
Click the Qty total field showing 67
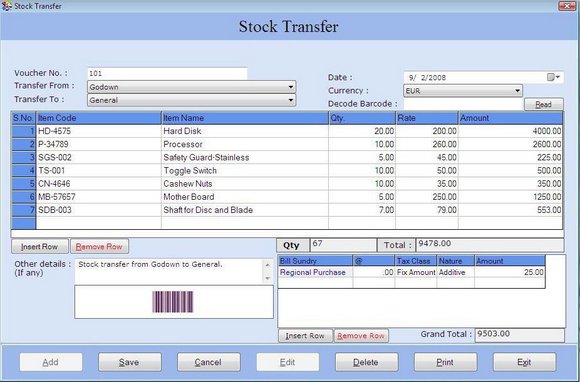tap(343, 245)
